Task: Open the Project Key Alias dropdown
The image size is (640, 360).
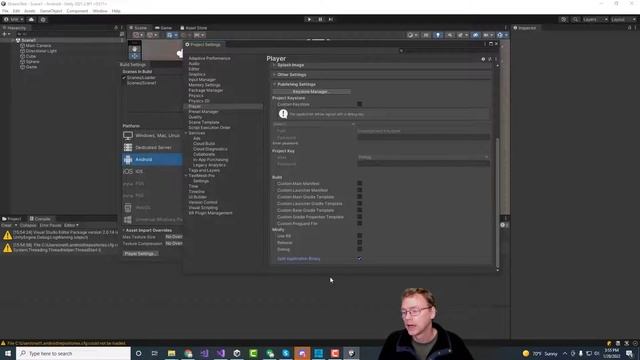Action: (x=423, y=157)
